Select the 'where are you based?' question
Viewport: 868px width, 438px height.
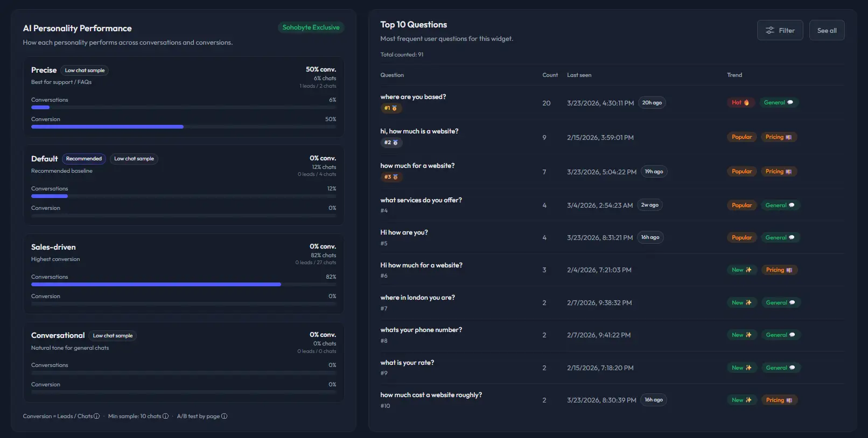click(x=413, y=97)
